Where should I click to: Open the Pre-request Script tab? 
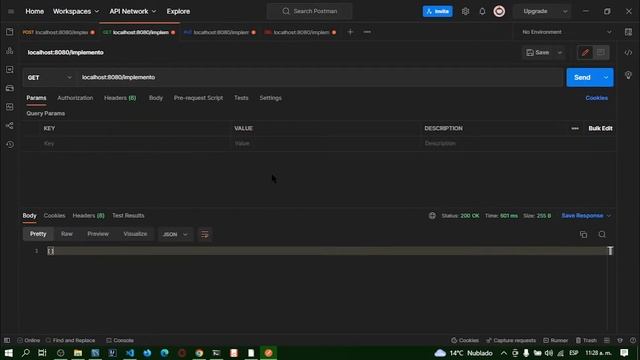198,98
